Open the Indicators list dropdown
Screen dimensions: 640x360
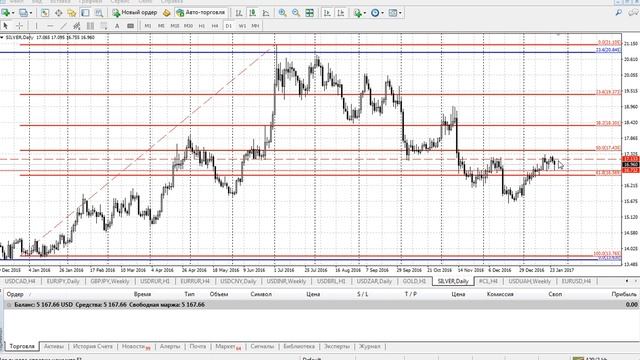pyautogui.click(x=360, y=13)
